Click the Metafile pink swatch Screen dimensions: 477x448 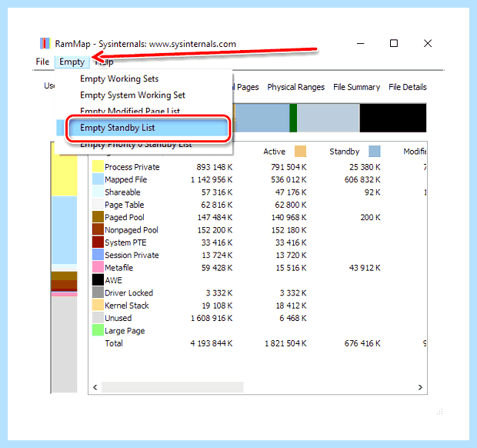click(98, 268)
